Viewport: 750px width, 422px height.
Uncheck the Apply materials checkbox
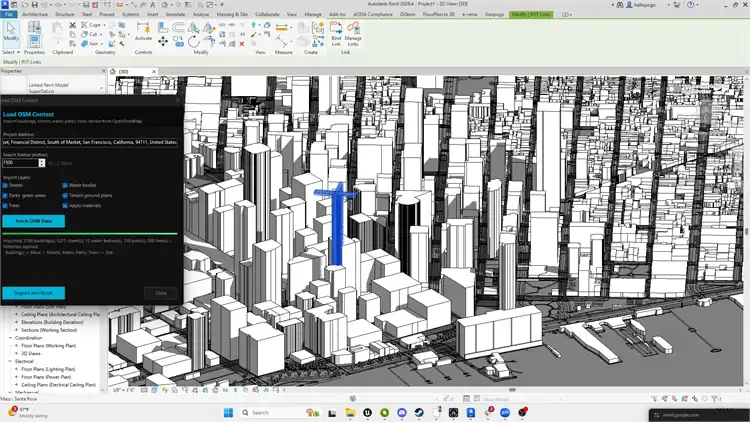tap(65, 206)
